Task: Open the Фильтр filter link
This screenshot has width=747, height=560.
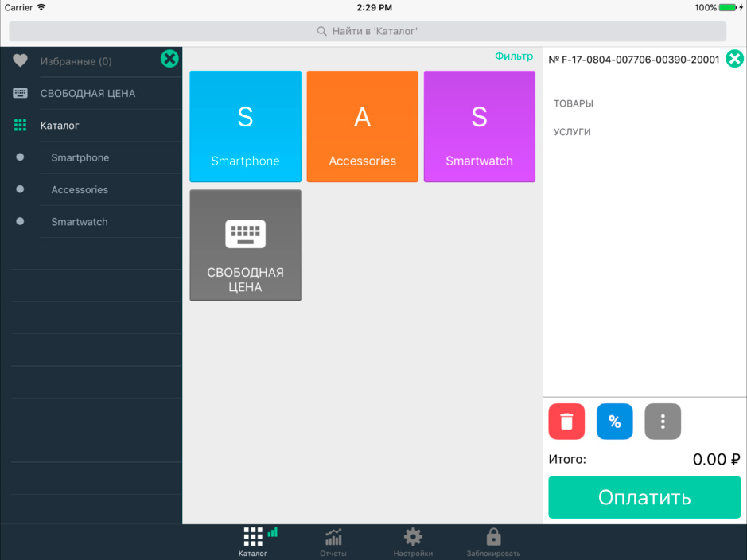Action: (514, 56)
